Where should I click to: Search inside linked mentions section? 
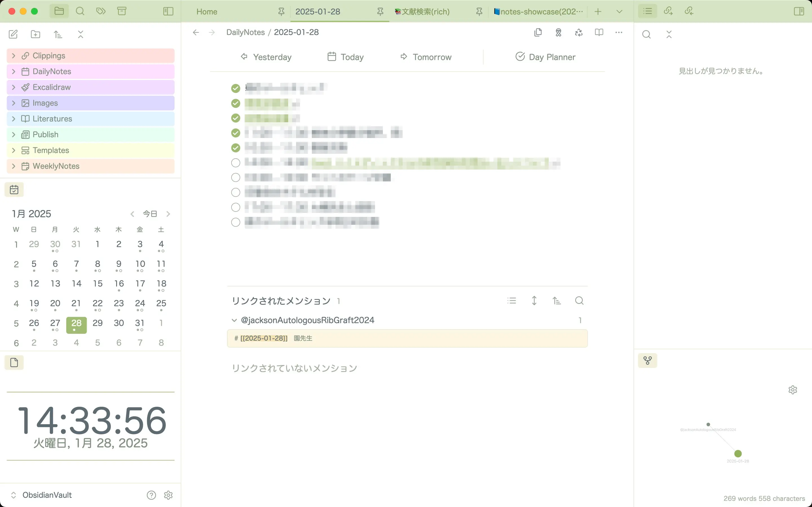(579, 301)
